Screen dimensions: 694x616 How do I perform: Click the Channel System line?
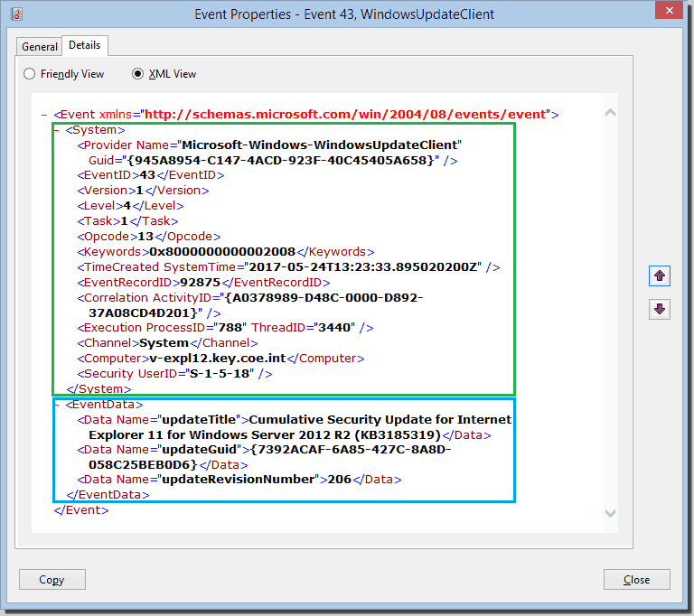coord(167,343)
